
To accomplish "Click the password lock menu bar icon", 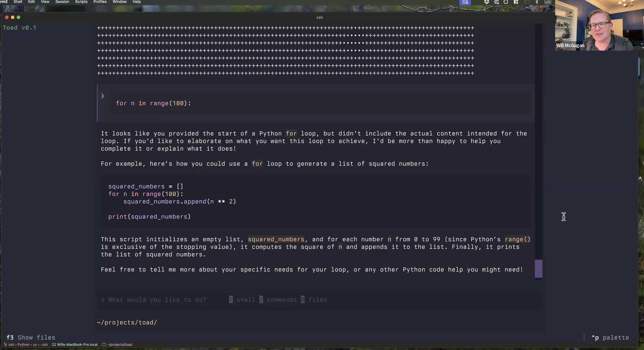I will [497, 2].
